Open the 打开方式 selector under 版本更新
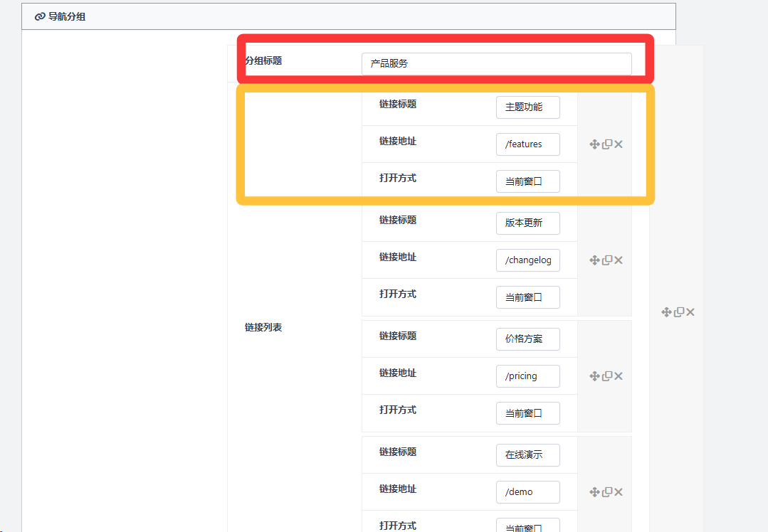Viewport: 768px width, 532px height. [528, 297]
